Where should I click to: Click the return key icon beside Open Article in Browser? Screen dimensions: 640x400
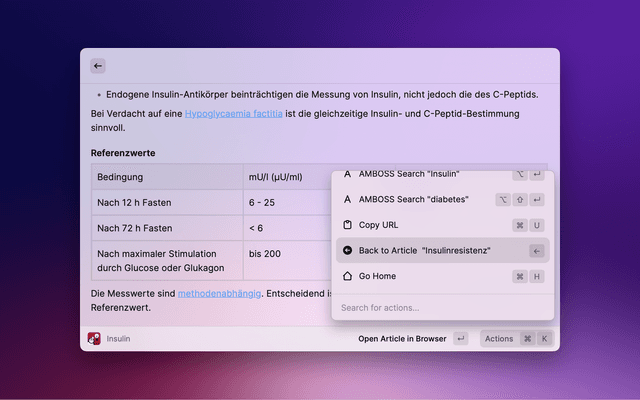pyautogui.click(x=460, y=339)
